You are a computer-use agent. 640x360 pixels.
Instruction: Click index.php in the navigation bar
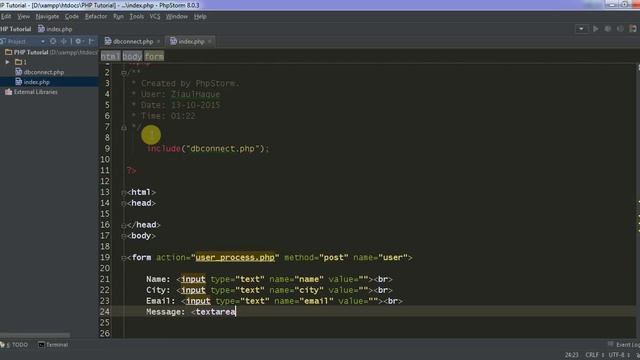pyautogui.click(x=56, y=29)
